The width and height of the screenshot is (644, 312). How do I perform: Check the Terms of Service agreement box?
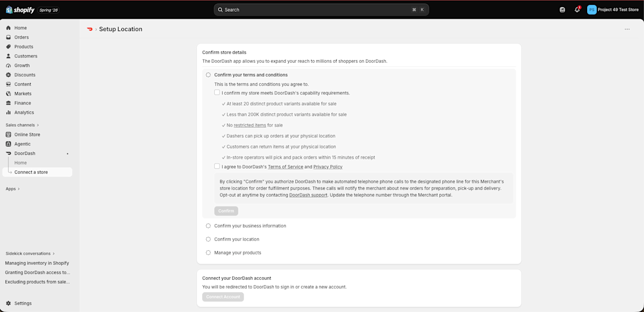click(x=217, y=167)
